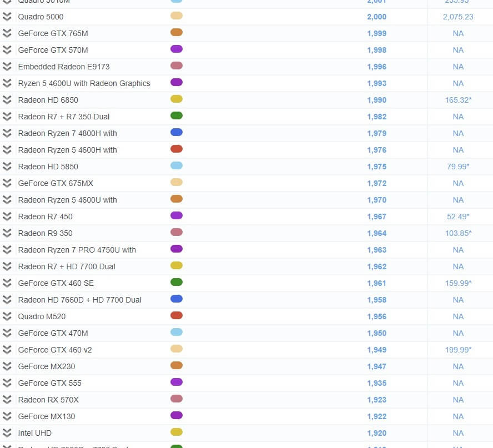493x448 pixels.
Task: Expand the Radeon RX 570X row
Action: tap(7, 400)
